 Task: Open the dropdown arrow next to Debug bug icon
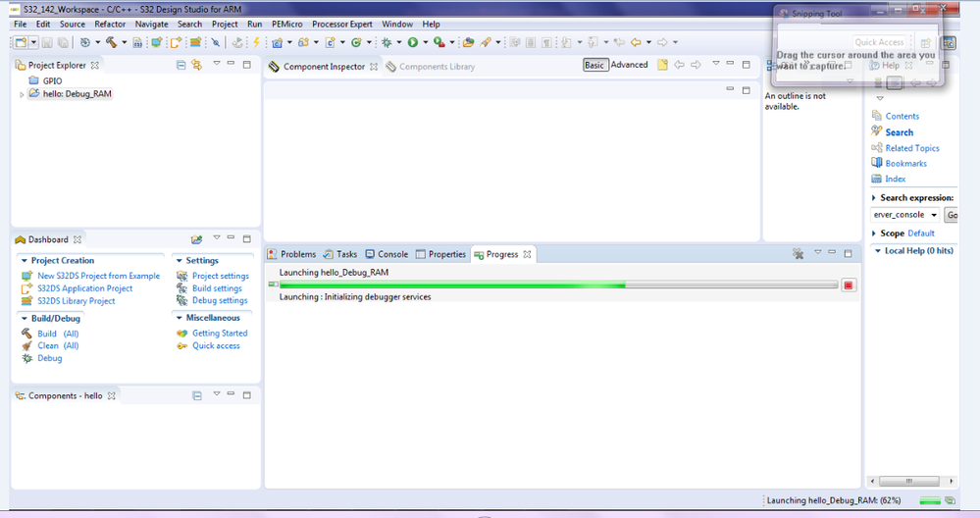pos(398,42)
